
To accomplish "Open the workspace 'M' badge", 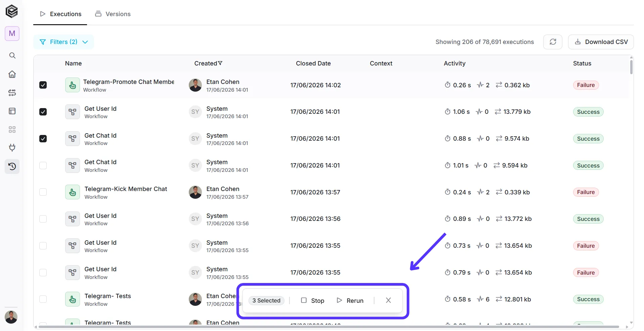I will tap(12, 34).
